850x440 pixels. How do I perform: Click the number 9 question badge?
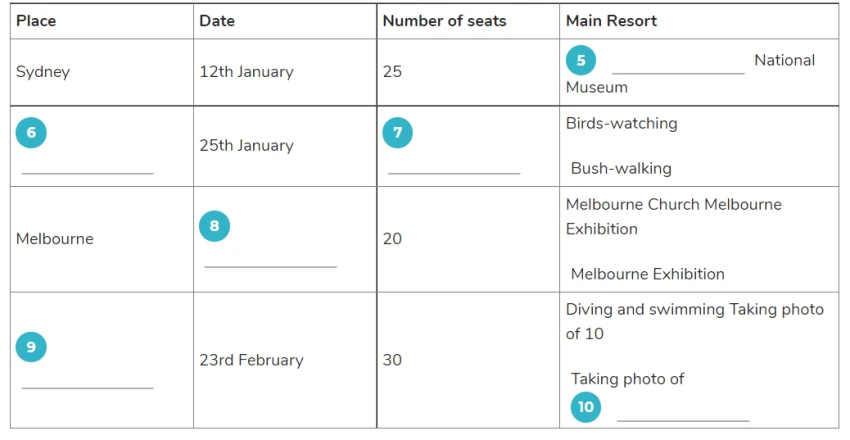click(x=31, y=347)
